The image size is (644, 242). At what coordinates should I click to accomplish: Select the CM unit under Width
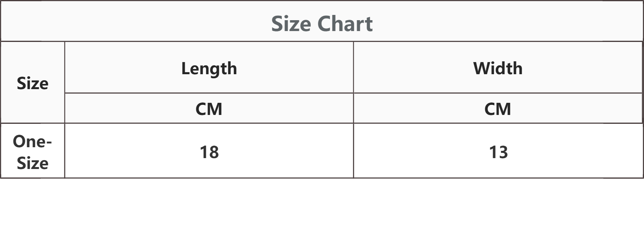[498, 109]
